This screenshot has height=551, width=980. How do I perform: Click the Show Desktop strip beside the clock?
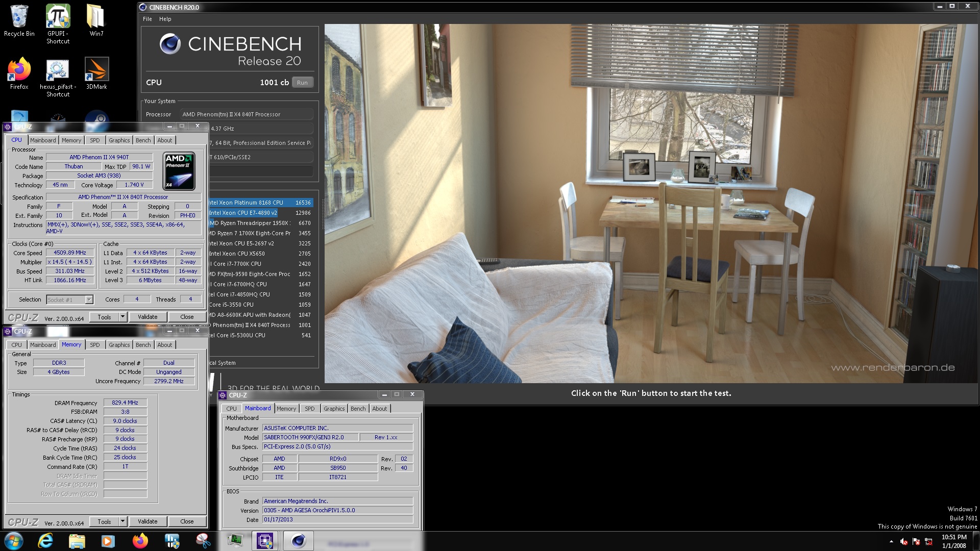click(976, 541)
